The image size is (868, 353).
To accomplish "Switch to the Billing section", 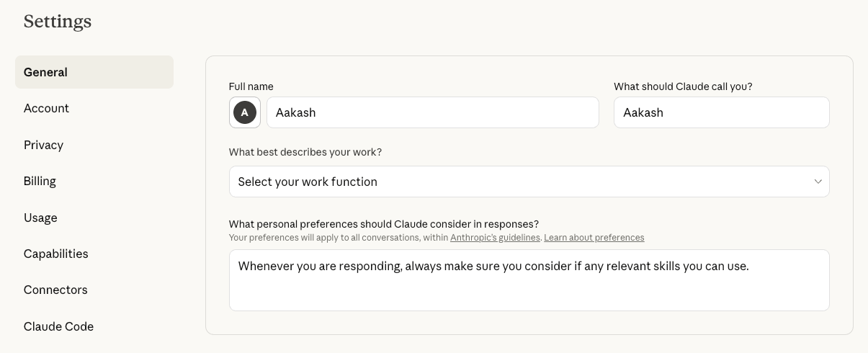I will (40, 181).
